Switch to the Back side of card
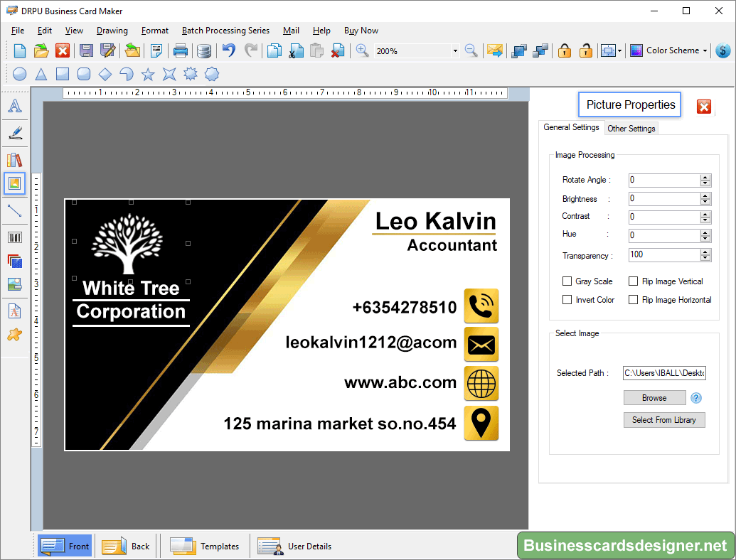This screenshot has height=560, width=736. [126, 546]
